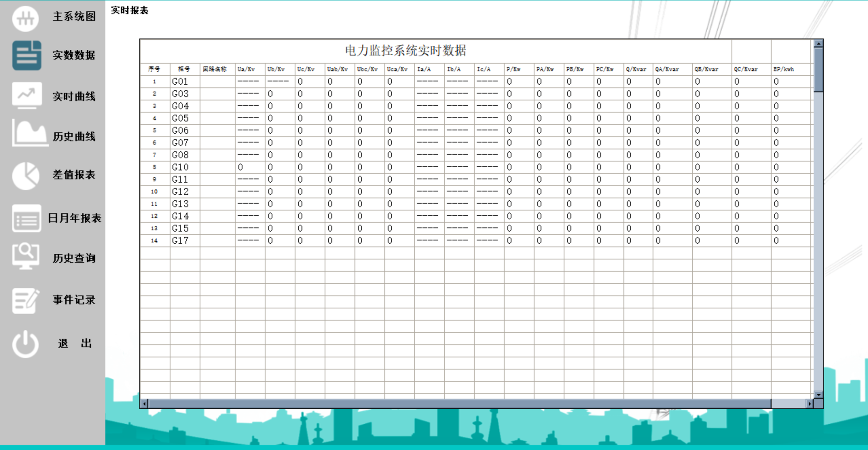Click the vertical scrollbar up arrow
Image resolution: width=868 pixels, height=450 pixels.
coord(819,44)
